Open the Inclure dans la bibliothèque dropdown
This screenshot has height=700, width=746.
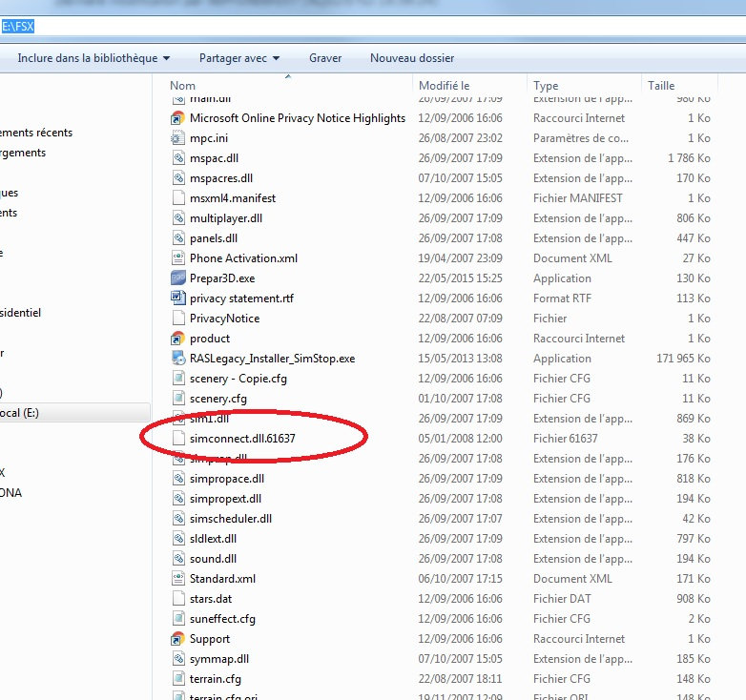pyautogui.click(x=93, y=58)
